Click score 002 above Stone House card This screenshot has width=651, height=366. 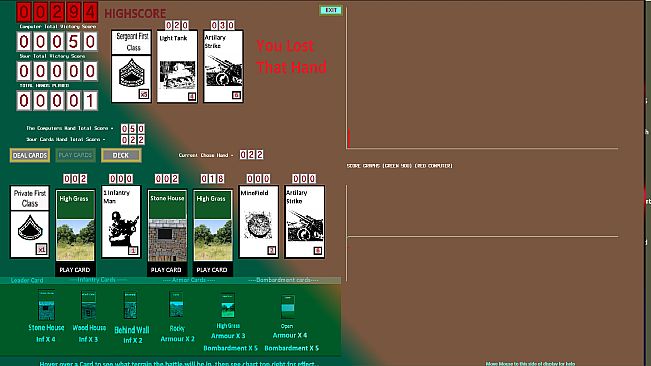point(166,179)
